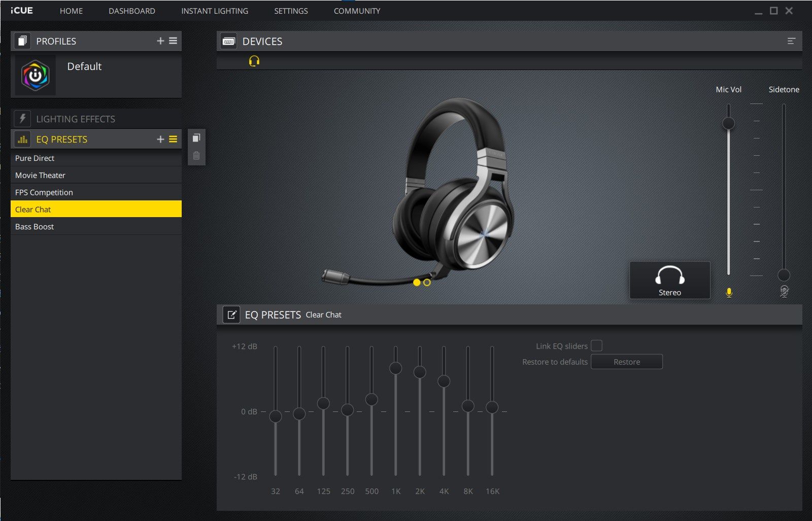Open the EQ Presets hamburger menu
Screen dimensions: 812x521
tap(173, 139)
